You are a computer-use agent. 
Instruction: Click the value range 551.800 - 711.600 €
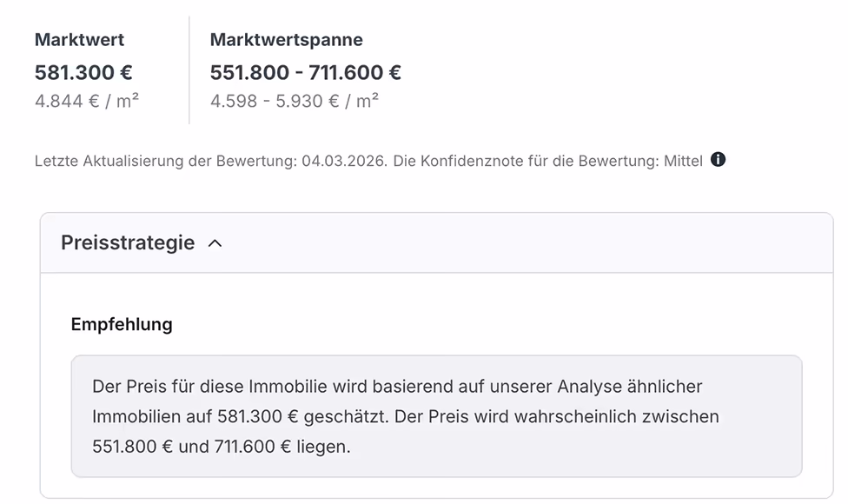click(x=306, y=72)
